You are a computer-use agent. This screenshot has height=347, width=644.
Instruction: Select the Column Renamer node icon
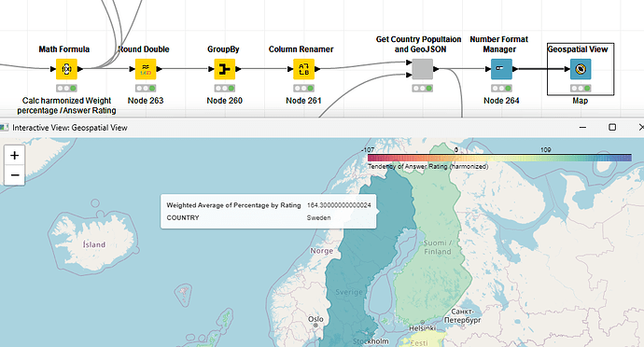303,69
